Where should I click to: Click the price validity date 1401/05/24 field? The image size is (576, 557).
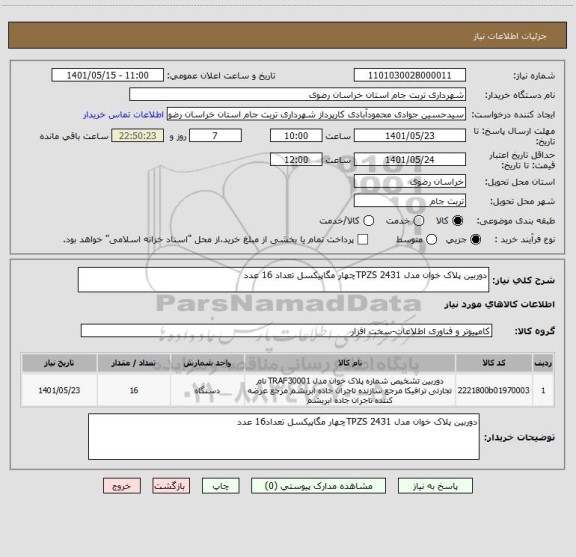[410, 159]
